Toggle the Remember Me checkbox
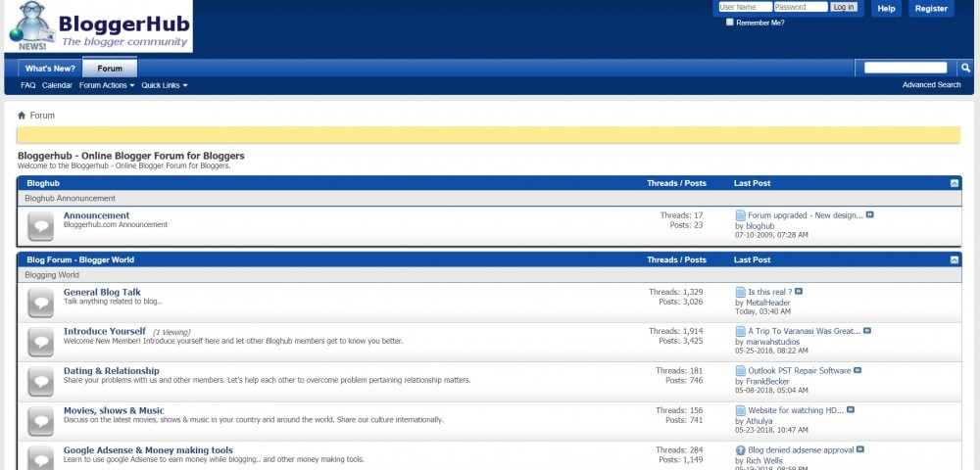The width and height of the screenshot is (980, 470). tap(729, 22)
